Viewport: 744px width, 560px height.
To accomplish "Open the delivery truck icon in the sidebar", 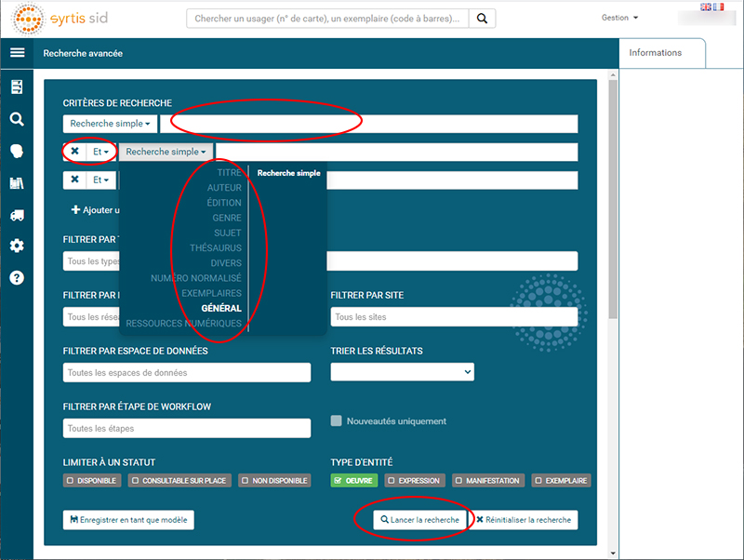I will 17,215.
